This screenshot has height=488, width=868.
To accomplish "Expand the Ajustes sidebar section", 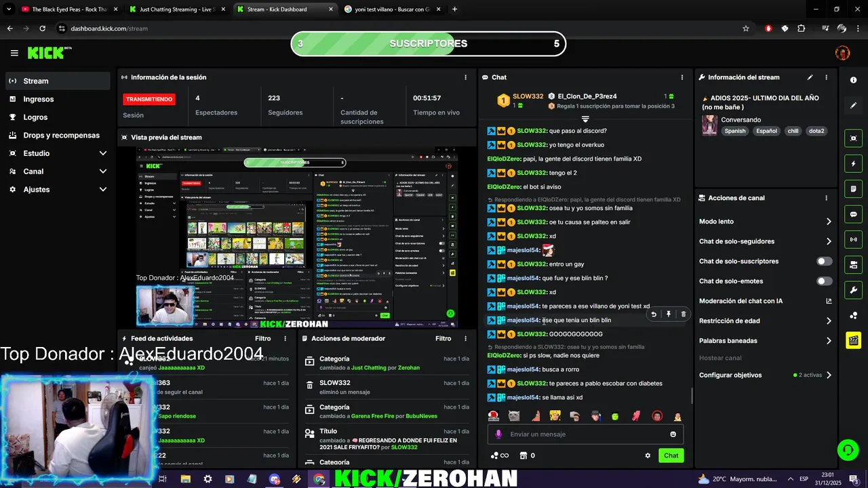I will coord(58,190).
